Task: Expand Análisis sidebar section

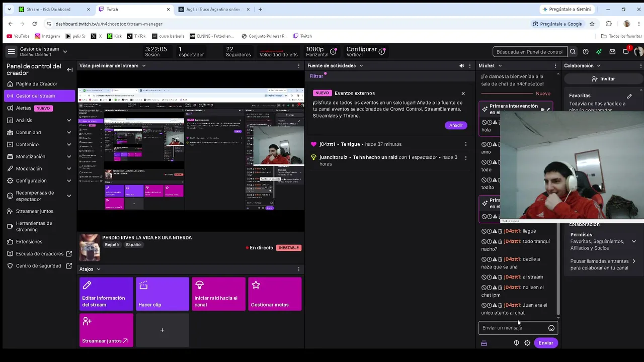Action: (x=69, y=121)
